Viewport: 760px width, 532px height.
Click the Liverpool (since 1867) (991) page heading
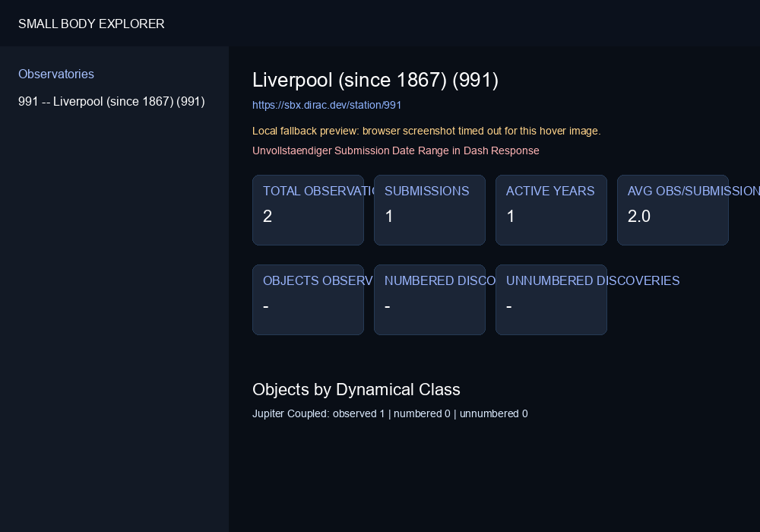pos(375,80)
